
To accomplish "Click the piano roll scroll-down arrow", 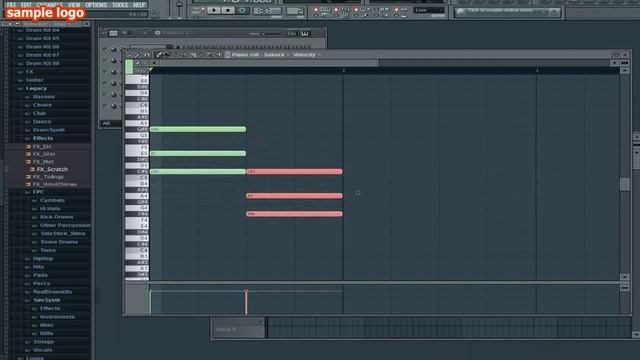I will tap(624, 277).
